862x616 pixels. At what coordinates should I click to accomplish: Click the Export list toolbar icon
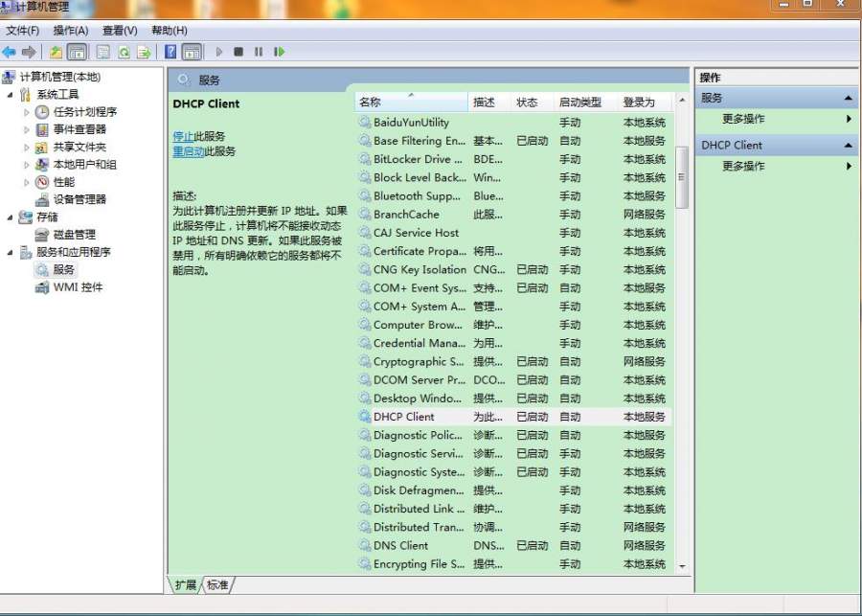coord(144,53)
